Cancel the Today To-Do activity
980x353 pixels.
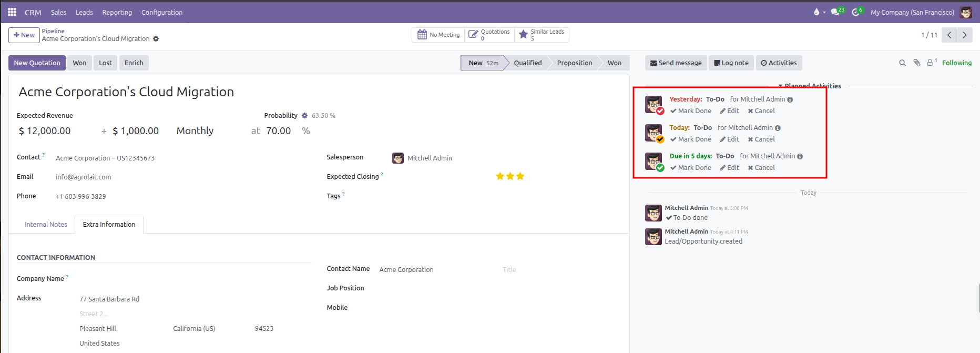(x=761, y=139)
